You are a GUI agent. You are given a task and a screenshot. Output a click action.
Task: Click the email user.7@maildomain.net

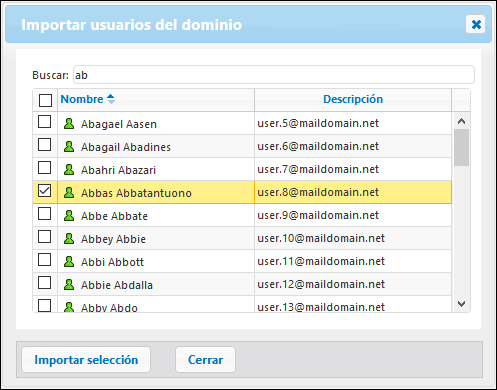tap(318, 169)
